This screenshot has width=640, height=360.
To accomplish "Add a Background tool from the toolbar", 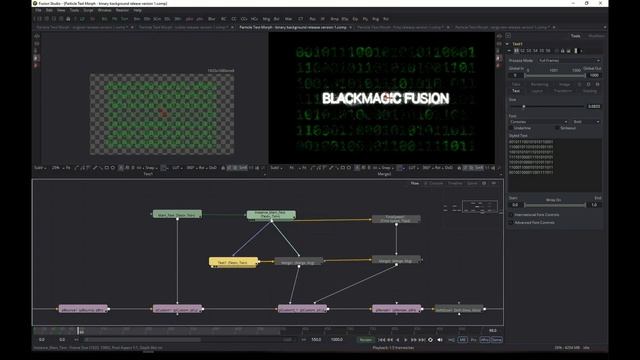I will (104, 19).
